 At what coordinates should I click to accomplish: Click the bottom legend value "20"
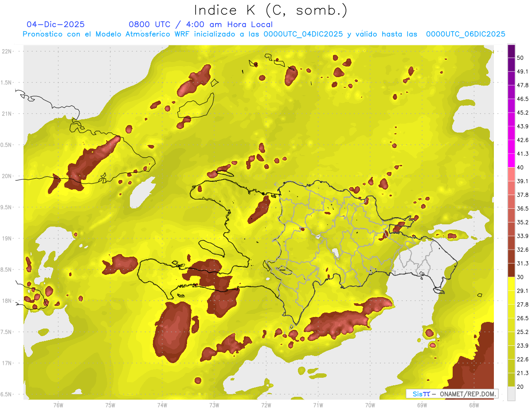tap(520, 387)
